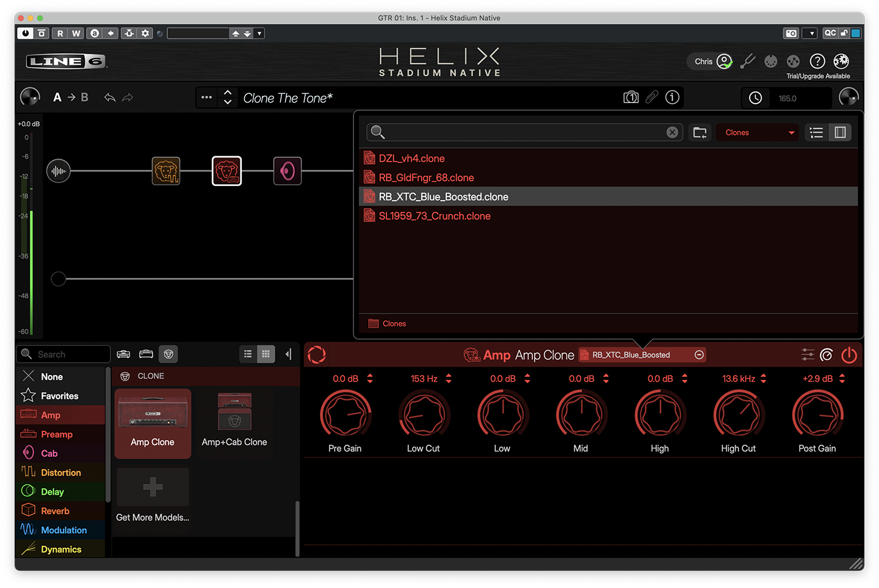
Task: Click the Low Cut 153 Hz stepper
Action: [x=449, y=379]
